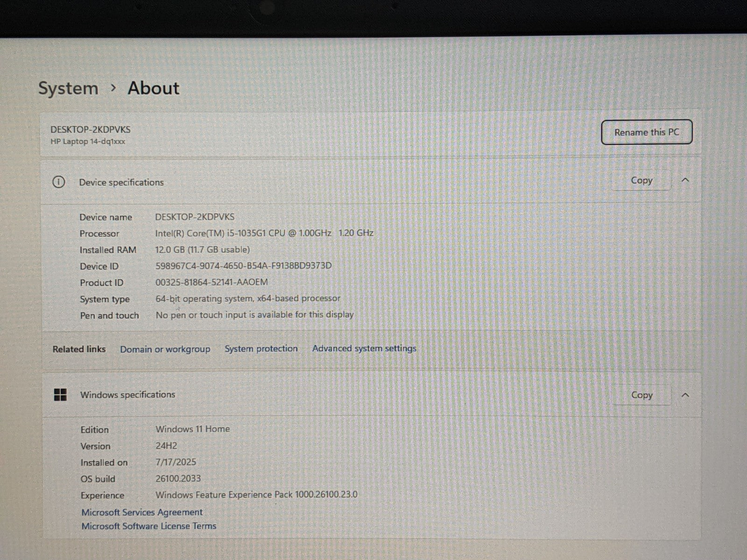Click the OS build 26100.2033 value

pyautogui.click(x=178, y=478)
